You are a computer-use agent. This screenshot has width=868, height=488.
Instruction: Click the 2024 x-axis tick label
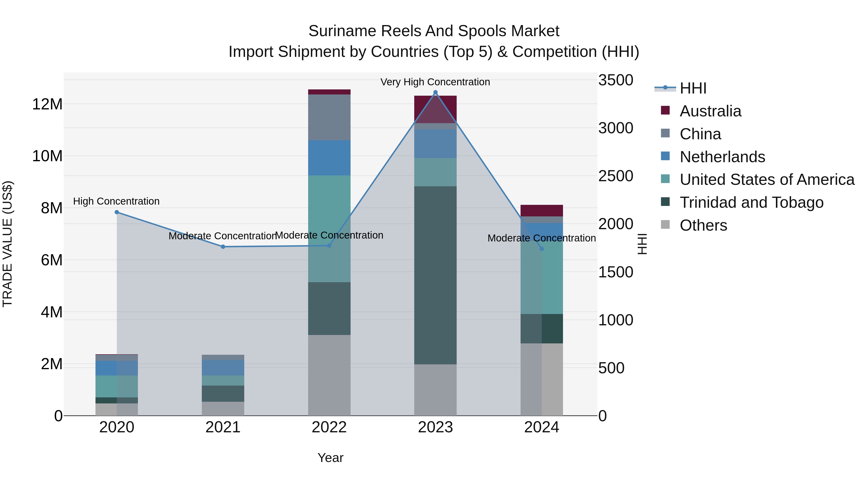tap(542, 427)
